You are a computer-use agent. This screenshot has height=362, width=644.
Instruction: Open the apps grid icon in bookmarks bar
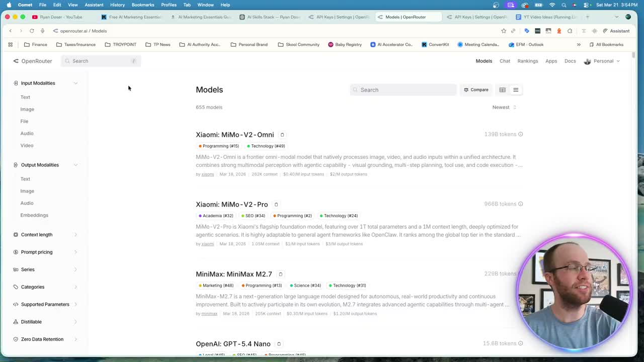pos(10,44)
